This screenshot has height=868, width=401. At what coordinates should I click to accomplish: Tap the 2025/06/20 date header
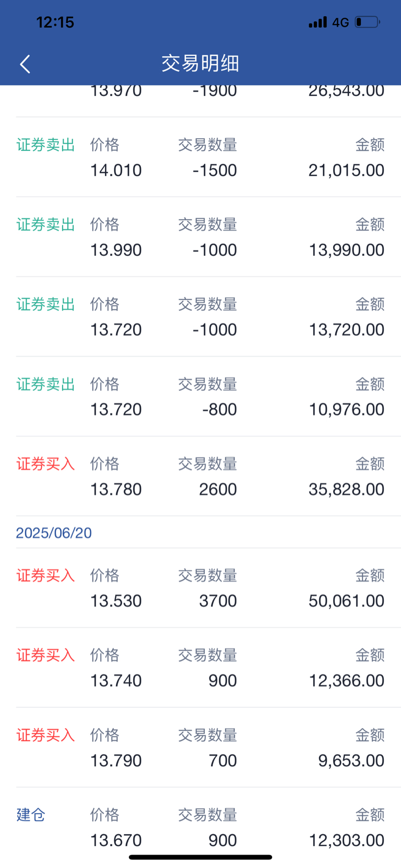[x=54, y=533]
